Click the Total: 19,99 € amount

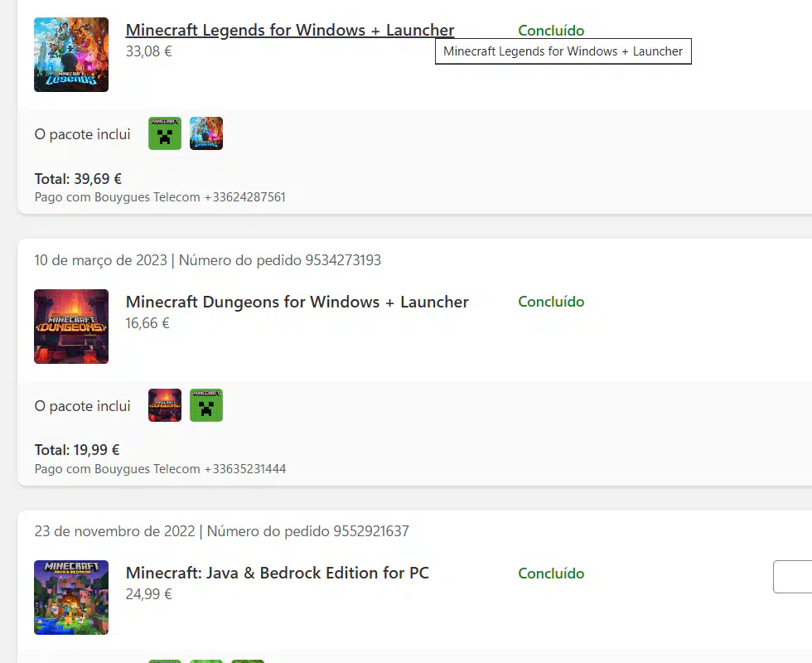[x=77, y=449]
